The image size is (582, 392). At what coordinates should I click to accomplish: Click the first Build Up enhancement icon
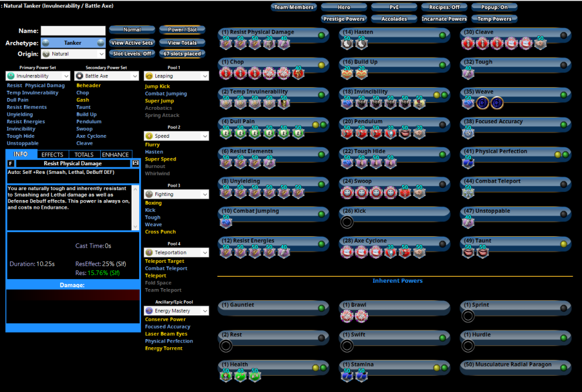[347, 73]
